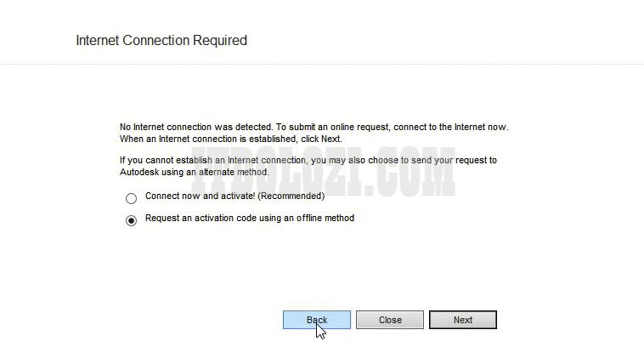Click the "If you cannot establish" paragraph line
This screenshot has width=644, height=347.
(x=308, y=160)
